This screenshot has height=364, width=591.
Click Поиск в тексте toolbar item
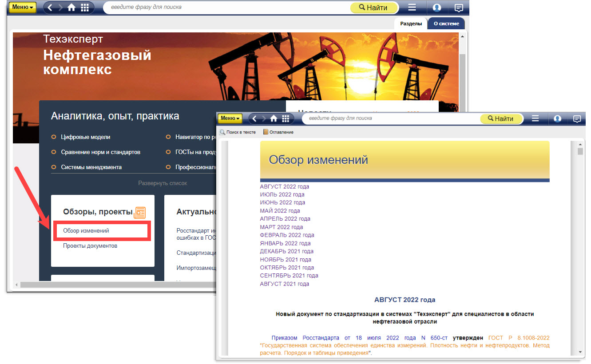coord(238,132)
